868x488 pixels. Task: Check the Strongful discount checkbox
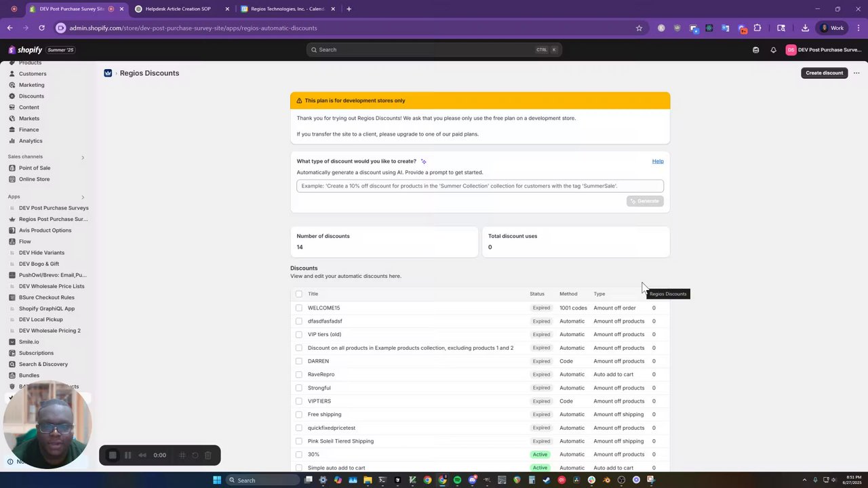[299, 388]
